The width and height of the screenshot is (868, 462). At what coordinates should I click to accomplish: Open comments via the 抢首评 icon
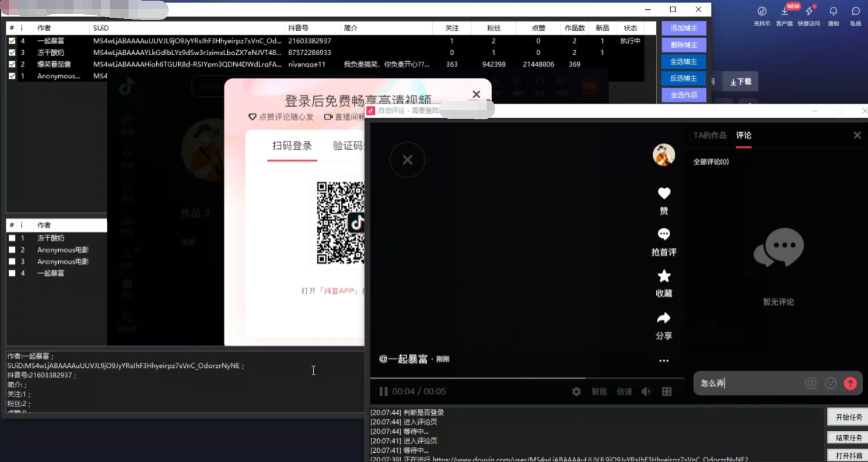click(x=664, y=234)
